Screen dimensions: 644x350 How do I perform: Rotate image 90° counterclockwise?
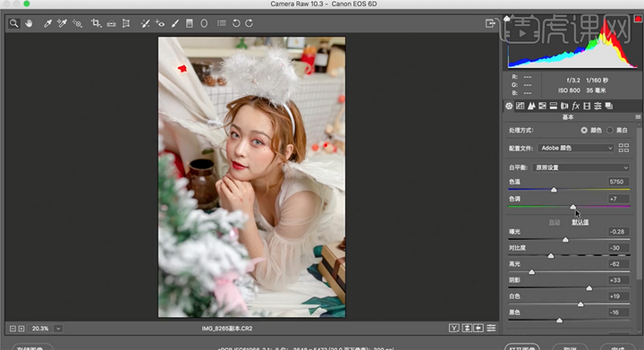click(236, 23)
